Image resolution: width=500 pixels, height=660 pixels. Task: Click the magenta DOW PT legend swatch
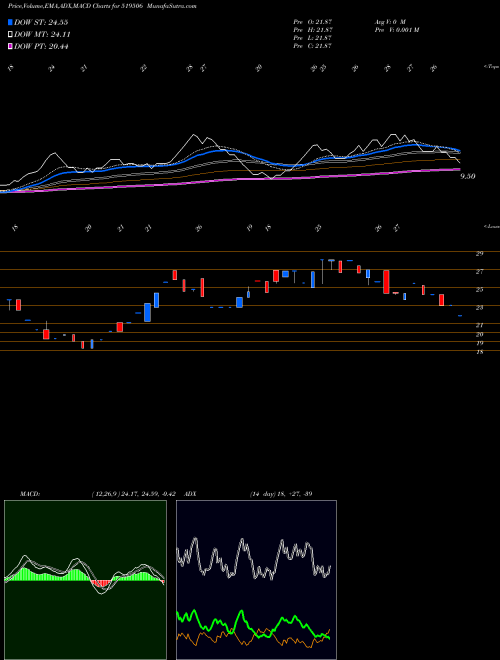point(10,46)
